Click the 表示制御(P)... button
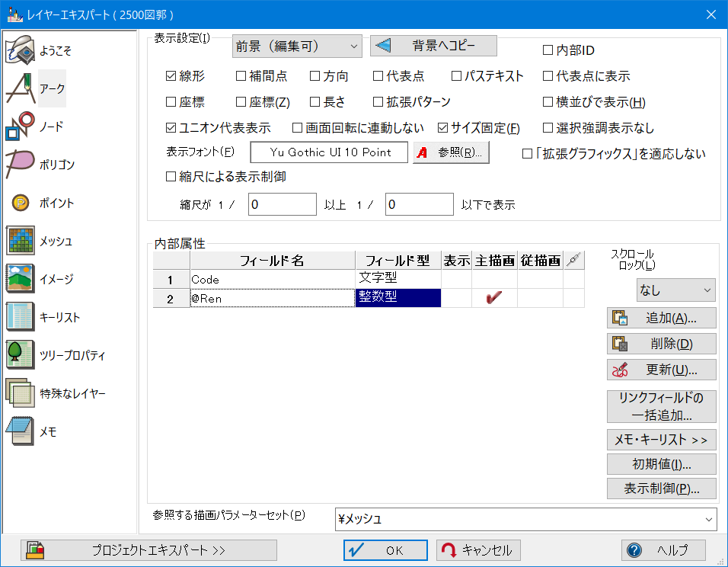Image resolution: width=728 pixels, height=567 pixels. click(661, 489)
